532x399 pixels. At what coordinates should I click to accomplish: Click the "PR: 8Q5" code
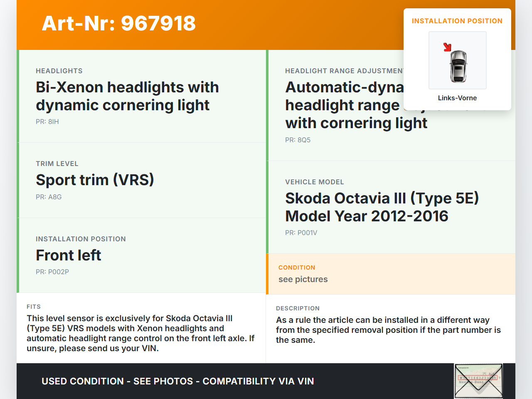point(298,140)
